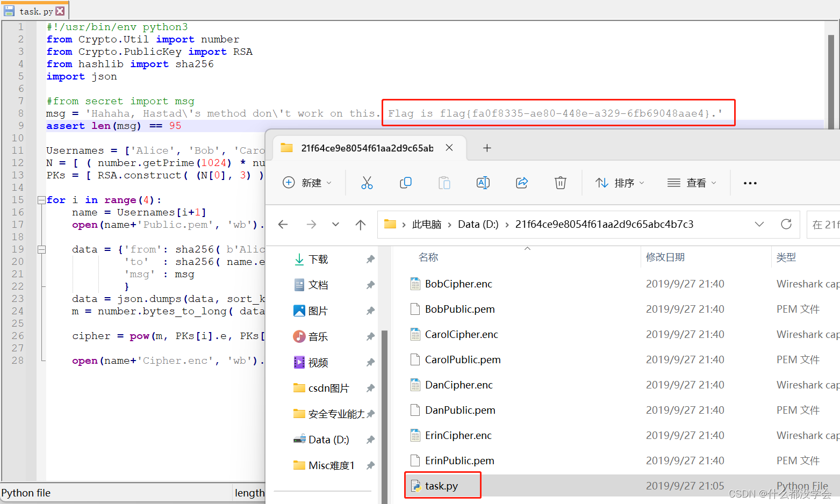The image size is (840, 504).
Task: Click the cut scissors icon in Explorer toolbar
Action: point(367,183)
